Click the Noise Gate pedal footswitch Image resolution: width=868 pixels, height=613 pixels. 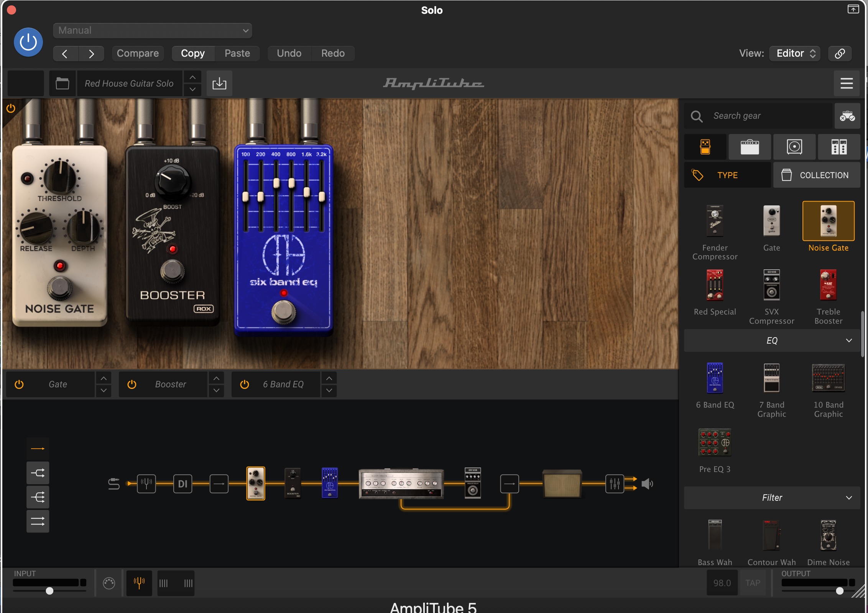(x=60, y=288)
